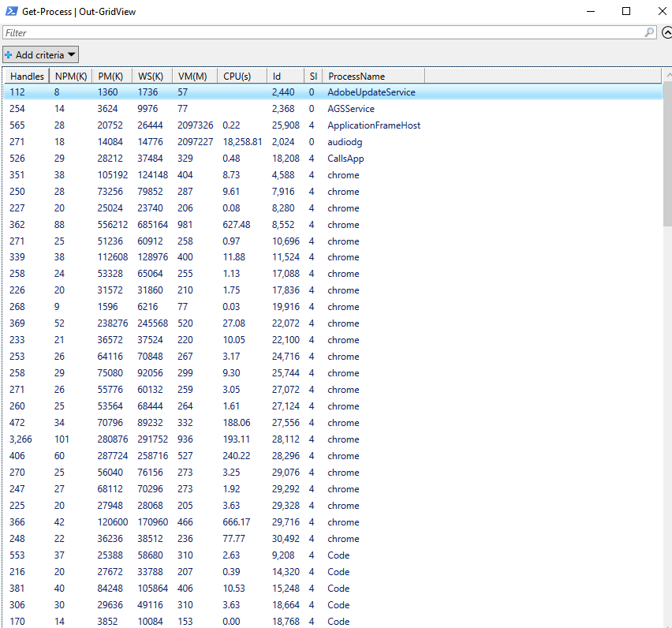Sort by ProcessName column header
Viewport: 672px width, 628px height.
(357, 76)
